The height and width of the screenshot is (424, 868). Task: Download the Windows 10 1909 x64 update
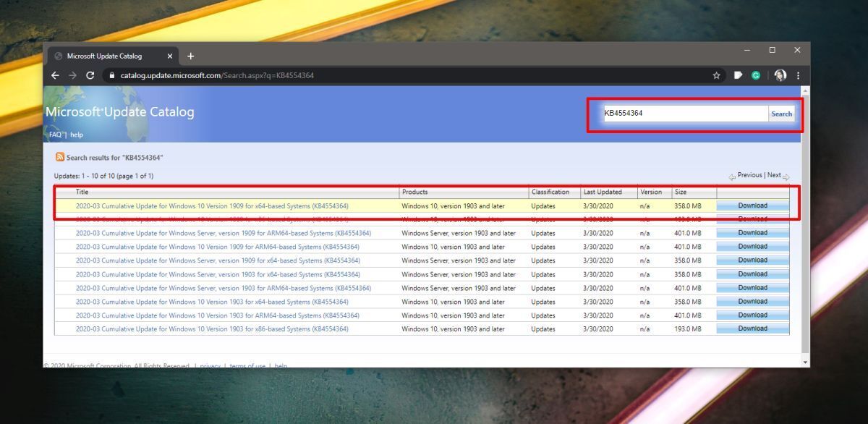click(x=752, y=205)
